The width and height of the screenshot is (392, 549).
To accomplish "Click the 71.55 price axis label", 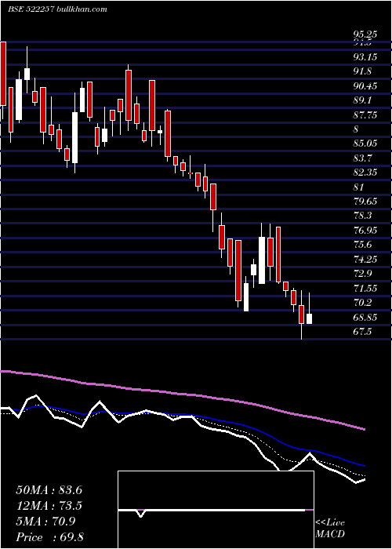I will point(365,288).
